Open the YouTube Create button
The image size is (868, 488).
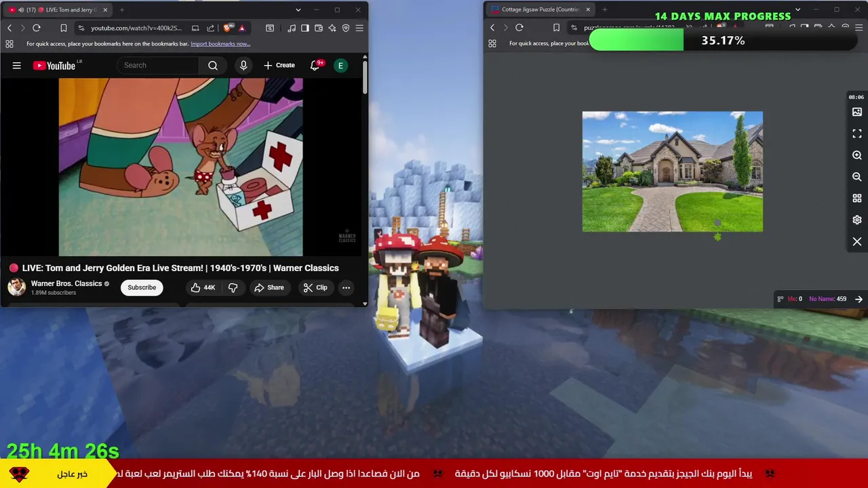click(x=279, y=65)
